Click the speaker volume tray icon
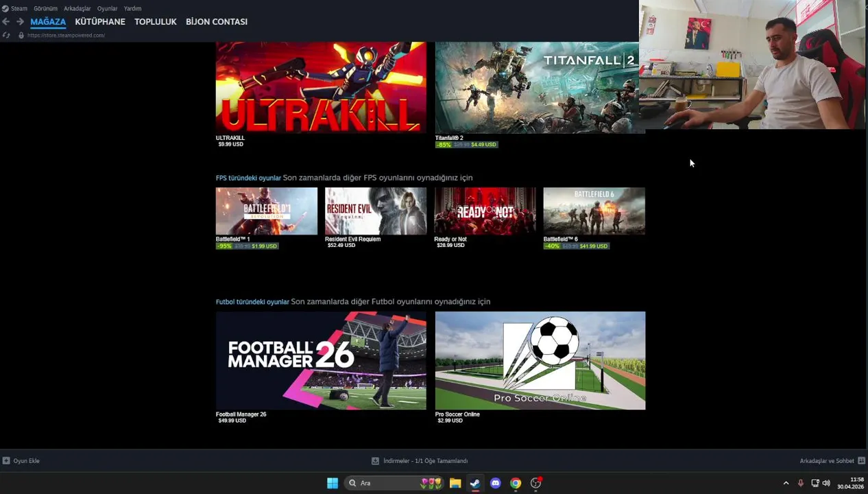Screen dimensions: 868x494 826,483
